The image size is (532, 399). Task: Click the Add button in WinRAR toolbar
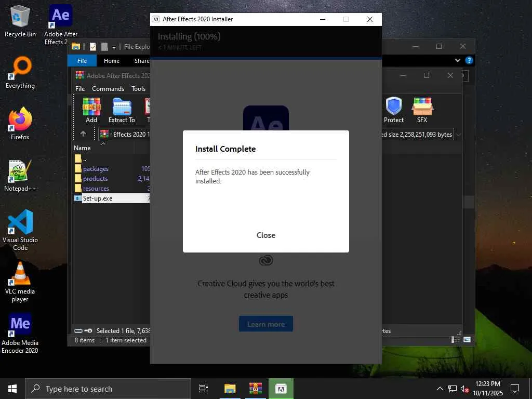(x=91, y=110)
